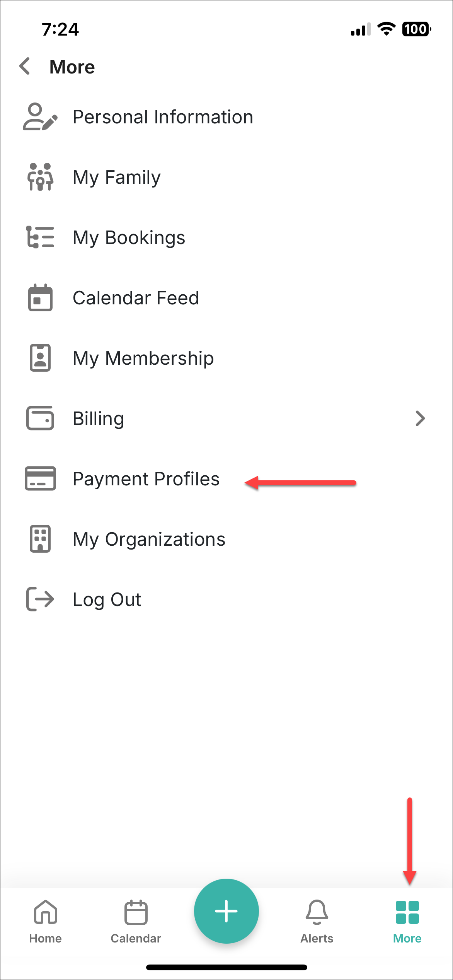Viewport: 453px width, 980px height.
Task: Tap the Billing wallet icon
Action: click(40, 418)
